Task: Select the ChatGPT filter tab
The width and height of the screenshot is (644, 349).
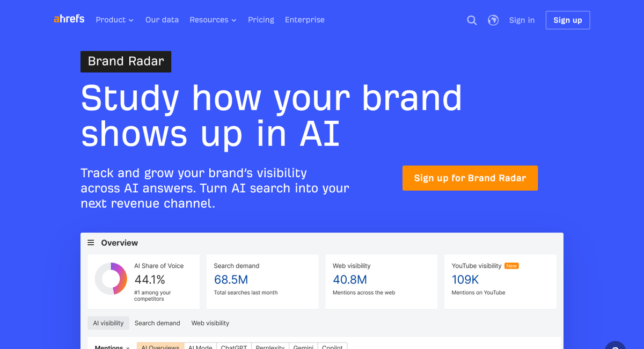Action: (234, 346)
